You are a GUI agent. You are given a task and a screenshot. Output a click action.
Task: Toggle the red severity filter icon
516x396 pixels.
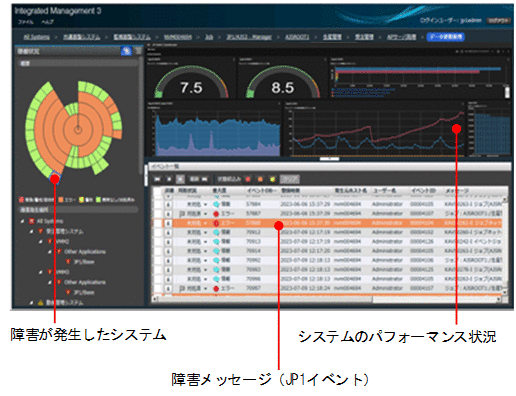coord(248,179)
